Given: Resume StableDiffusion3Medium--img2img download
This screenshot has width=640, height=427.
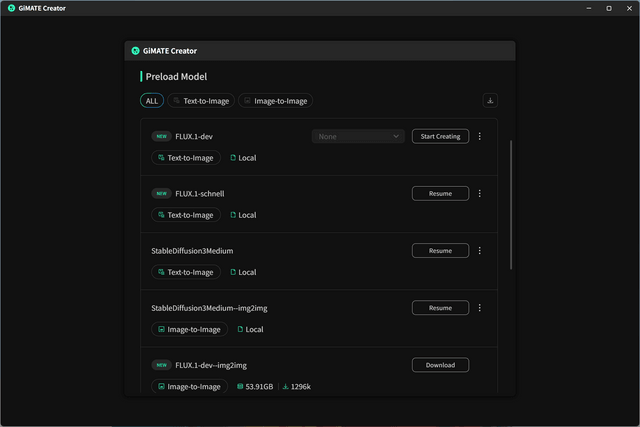Looking at the screenshot, I should click(x=440, y=308).
